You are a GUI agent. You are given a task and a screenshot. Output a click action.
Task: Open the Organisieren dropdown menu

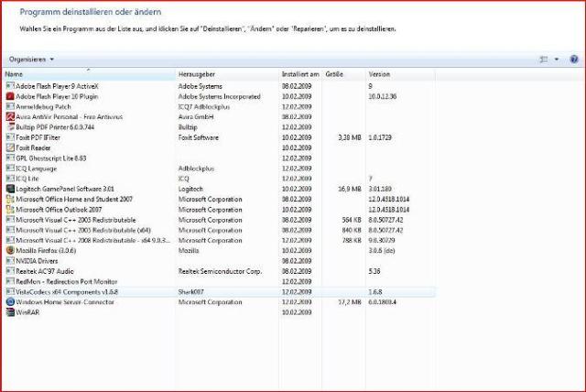(x=31, y=60)
